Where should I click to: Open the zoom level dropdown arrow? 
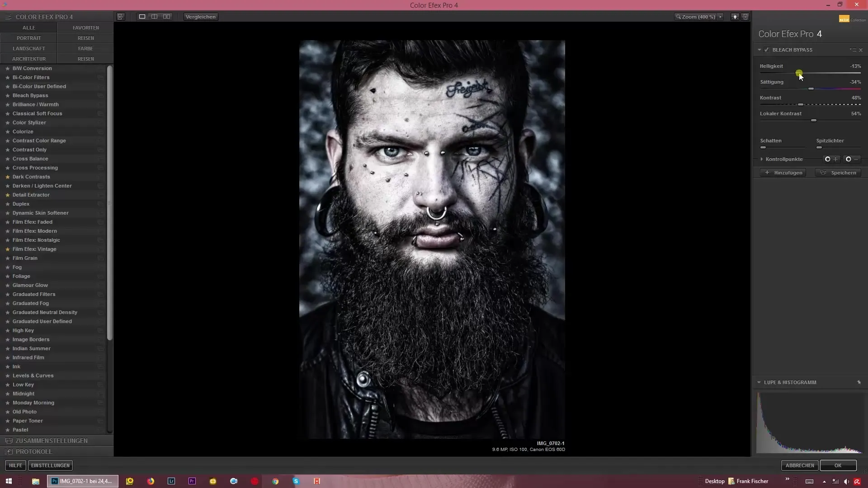point(721,17)
